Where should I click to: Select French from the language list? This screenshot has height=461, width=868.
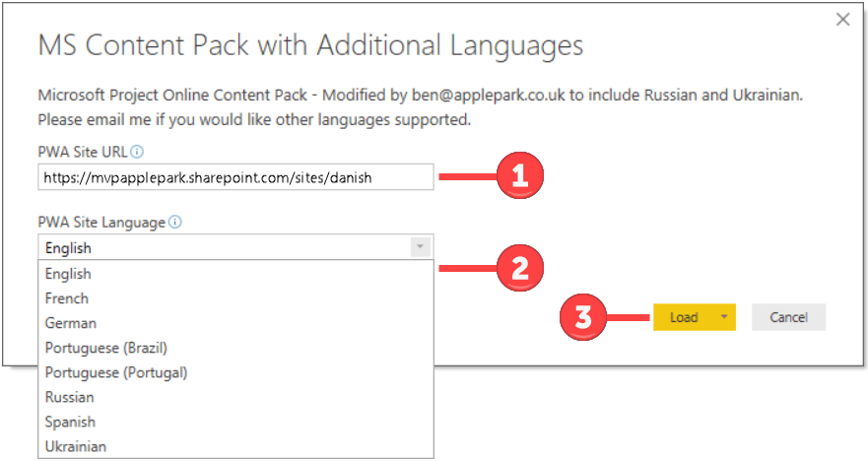click(x=235, y=298)
